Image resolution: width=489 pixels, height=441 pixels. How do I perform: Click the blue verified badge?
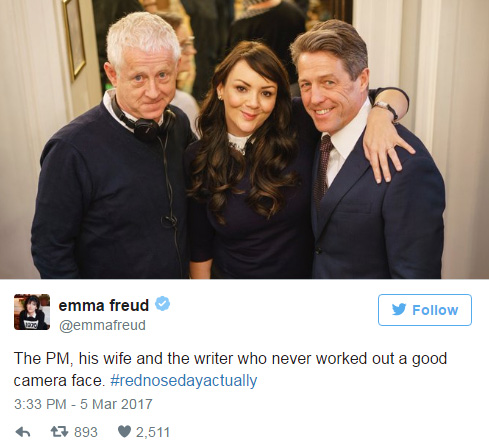(x=163, y=304)
